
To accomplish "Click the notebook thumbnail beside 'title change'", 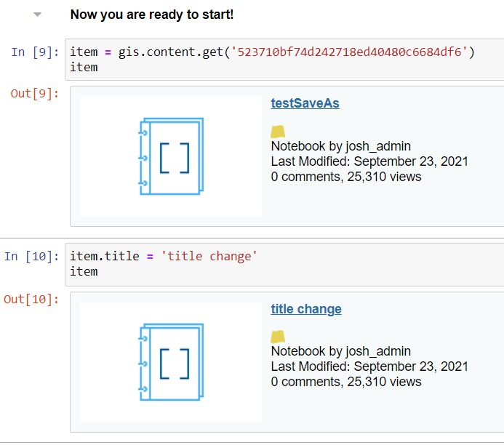I will click(171, 362).
